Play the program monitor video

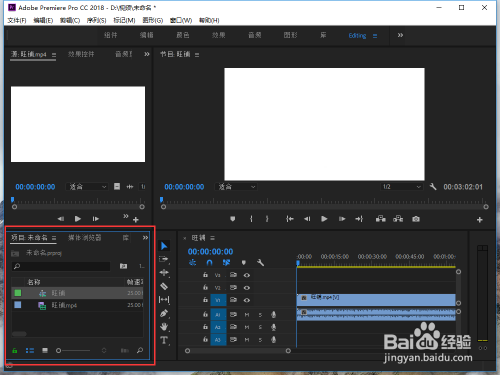(324, 219)
